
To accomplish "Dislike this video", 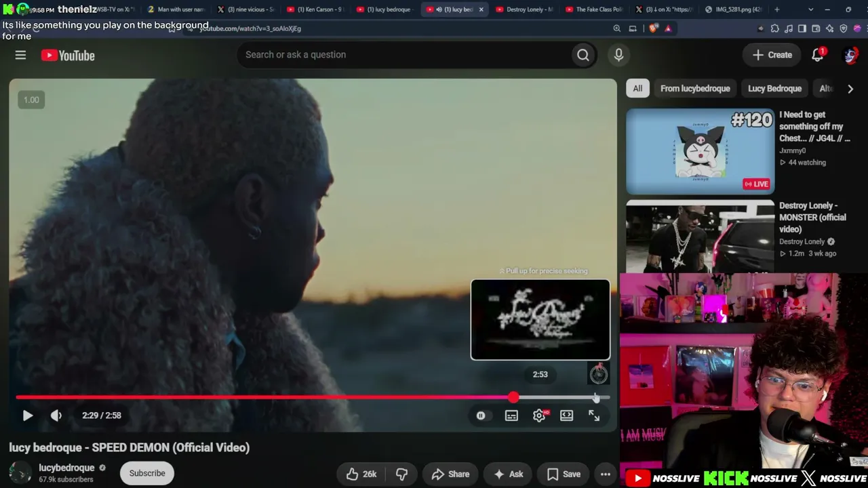I will click(401, 474).
